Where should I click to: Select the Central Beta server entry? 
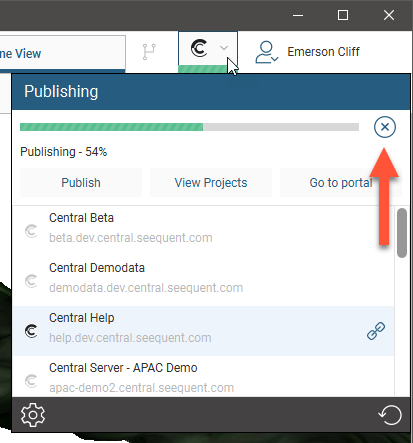203,231
